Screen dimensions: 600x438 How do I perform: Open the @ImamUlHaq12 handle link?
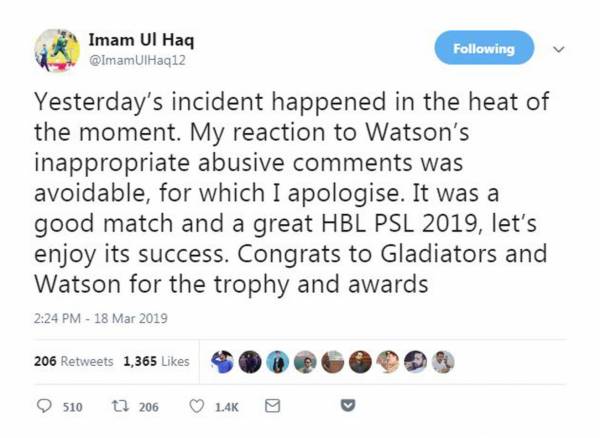[137, 60]
